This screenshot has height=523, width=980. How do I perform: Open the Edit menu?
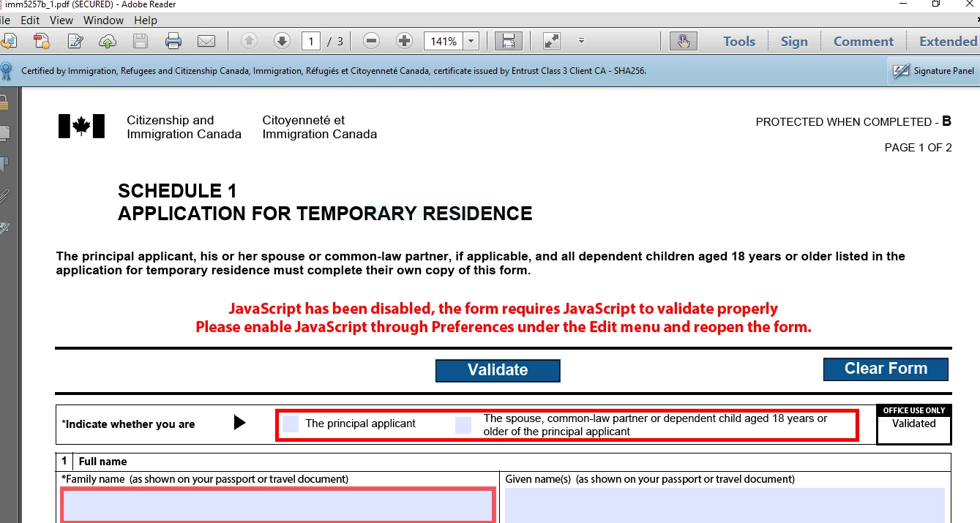pyautogui.click(x=30, y=20)
